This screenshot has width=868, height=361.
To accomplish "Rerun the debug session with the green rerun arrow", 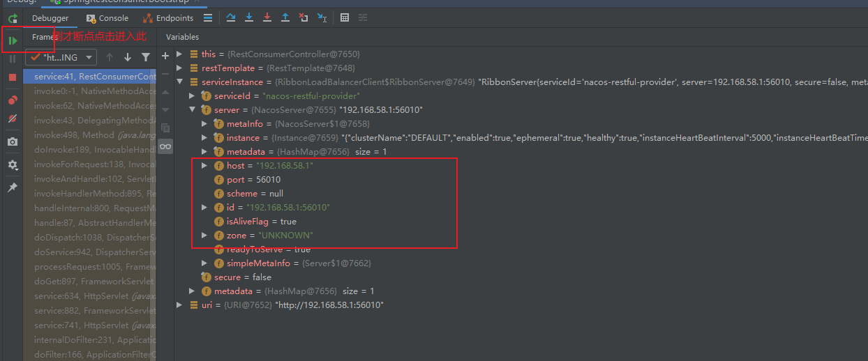I will (x=13, y=18).
